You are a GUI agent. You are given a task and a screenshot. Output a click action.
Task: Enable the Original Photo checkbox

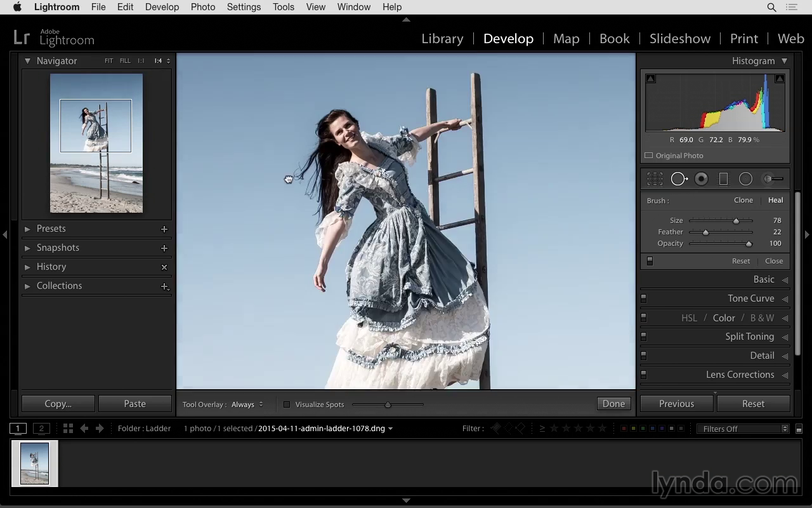click(x=649, y=156)
